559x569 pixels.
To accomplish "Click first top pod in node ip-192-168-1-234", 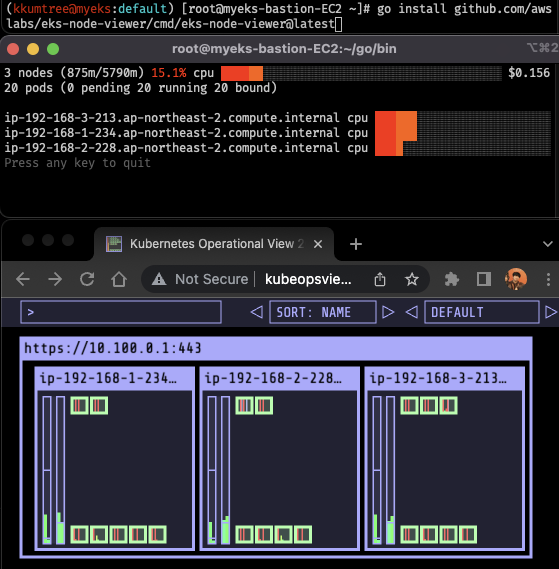I will coord(79,405).
